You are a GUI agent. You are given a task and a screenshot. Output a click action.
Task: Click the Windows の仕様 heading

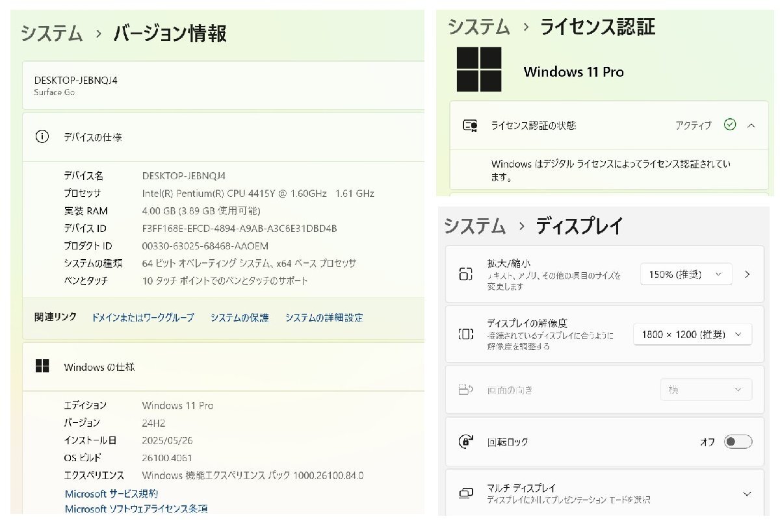(x=99, y=367)
